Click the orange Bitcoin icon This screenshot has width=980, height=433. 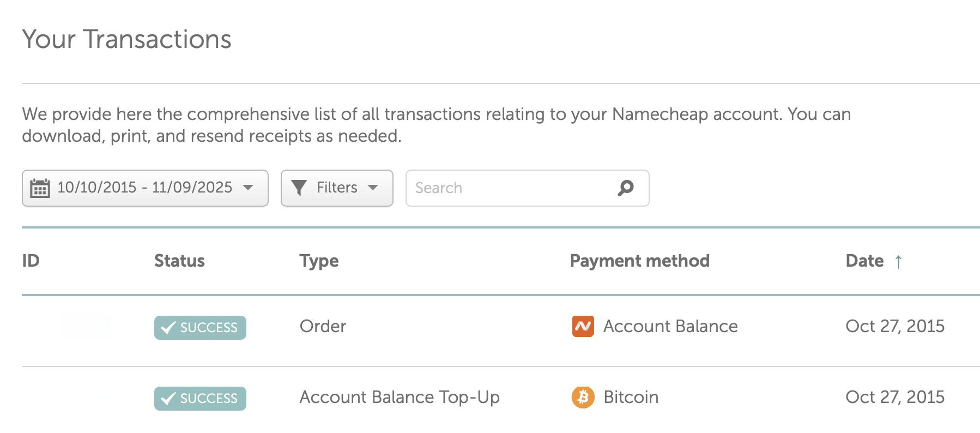(x=583, y=398)
